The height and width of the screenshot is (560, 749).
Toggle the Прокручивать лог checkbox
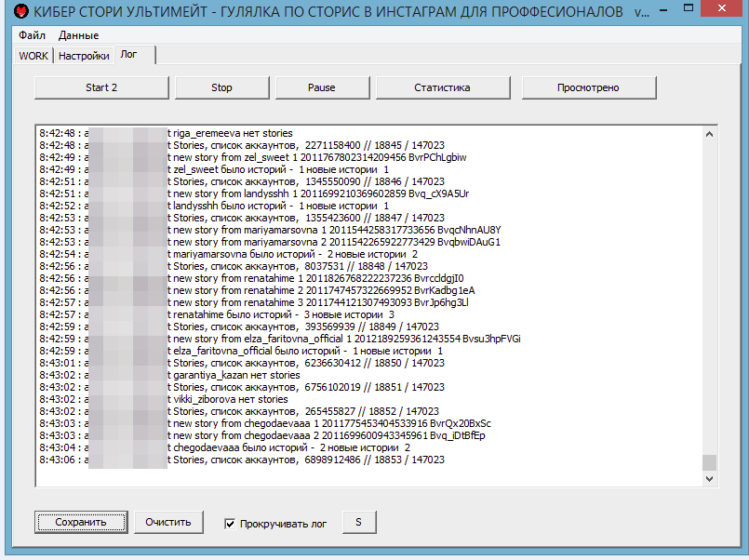point(230,524)
